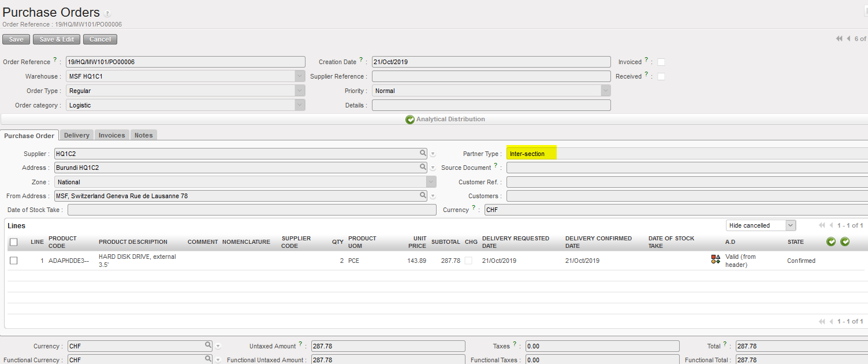Click the Analytical Distribution bar
The image size is (868, 364).
click(x=445, y=119)
